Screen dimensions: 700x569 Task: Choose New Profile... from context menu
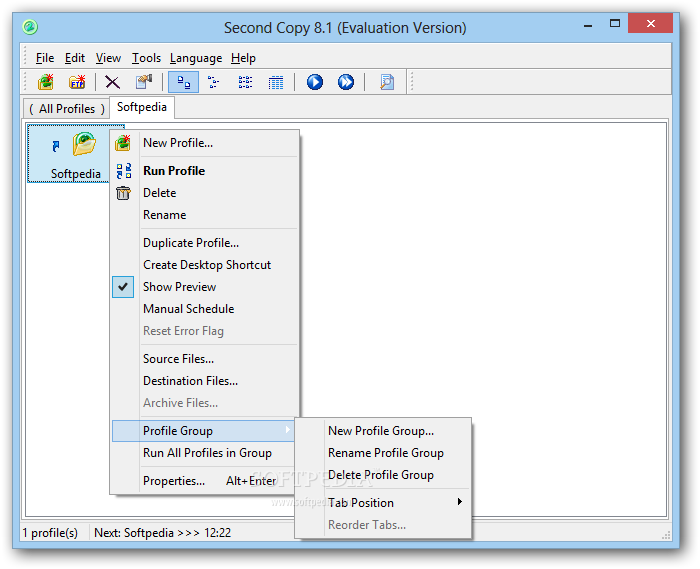click(205, 143)
